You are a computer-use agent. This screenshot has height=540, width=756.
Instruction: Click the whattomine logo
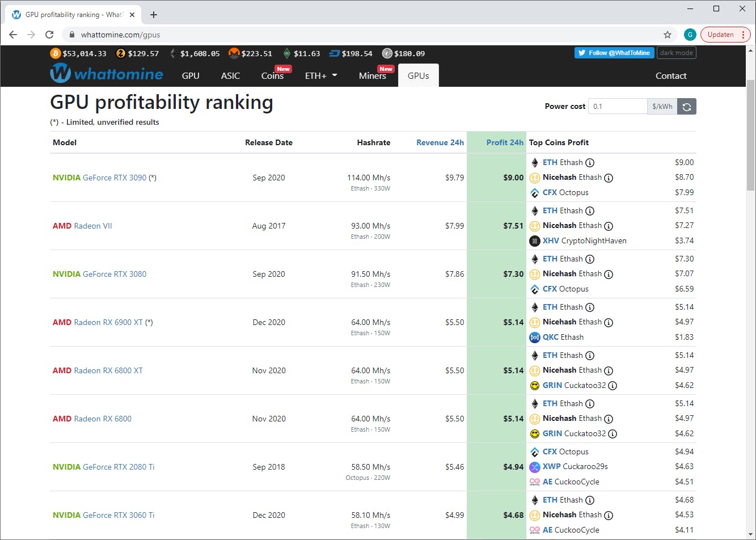(x=107, y=74)
